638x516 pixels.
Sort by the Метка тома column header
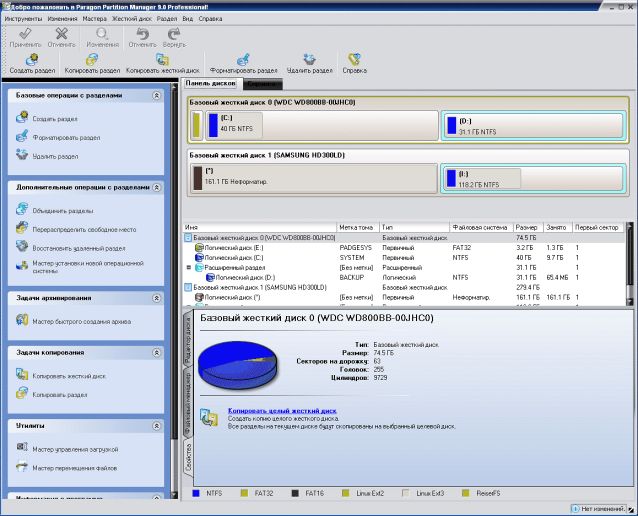[x=358, y=227]
